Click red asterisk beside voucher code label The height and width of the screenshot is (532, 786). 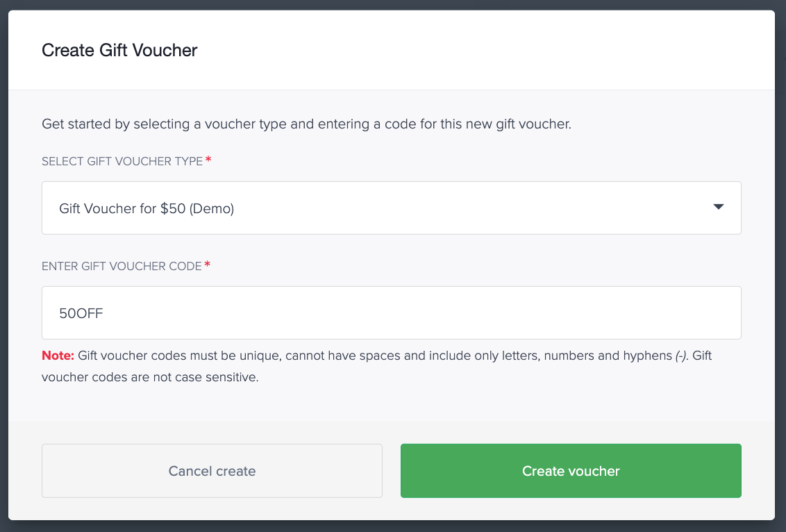(x=208, y=264)
